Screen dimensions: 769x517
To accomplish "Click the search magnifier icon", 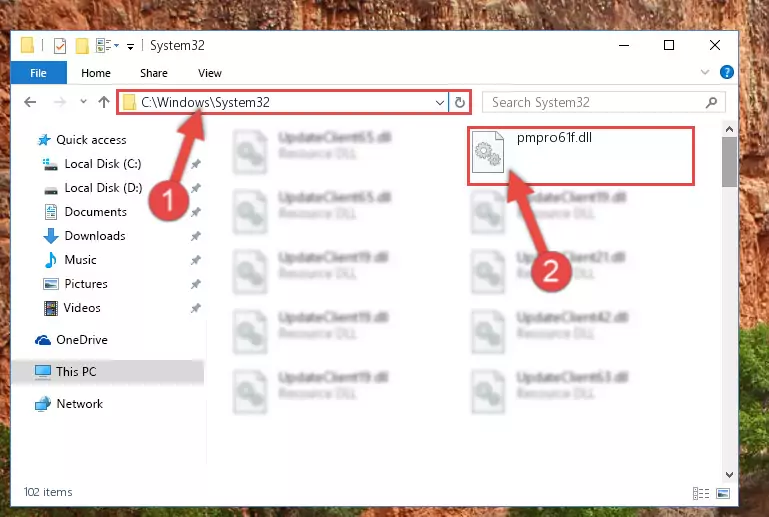I will pyautogui.click(x=711, y=102).
